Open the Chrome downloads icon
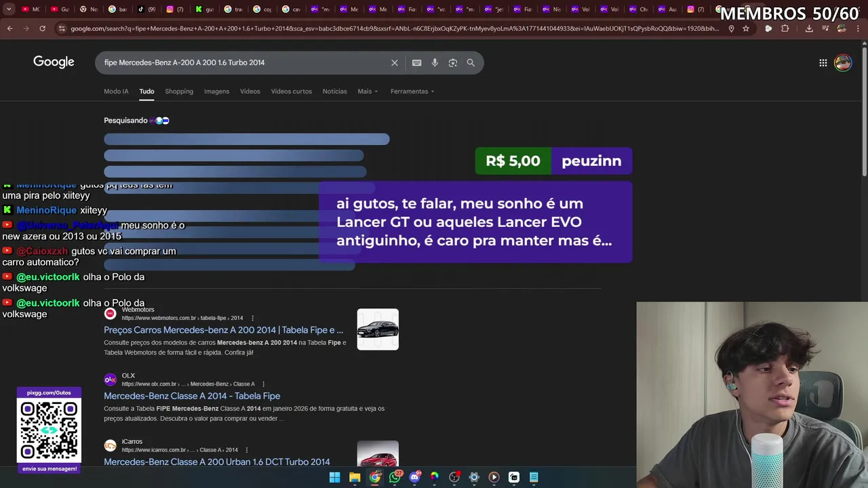Screen dimensions: 868x488 [x=809, y=28]
